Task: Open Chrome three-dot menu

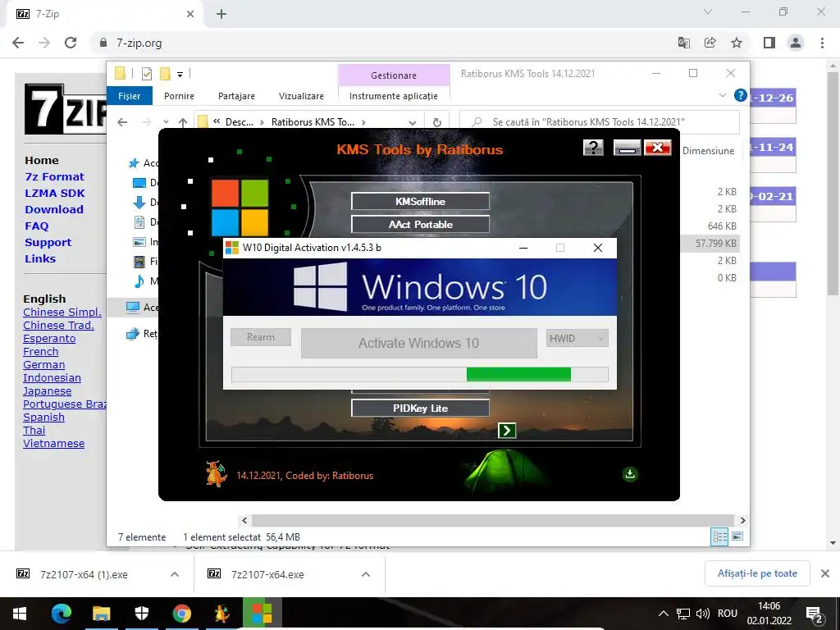Action: [822, 43]
